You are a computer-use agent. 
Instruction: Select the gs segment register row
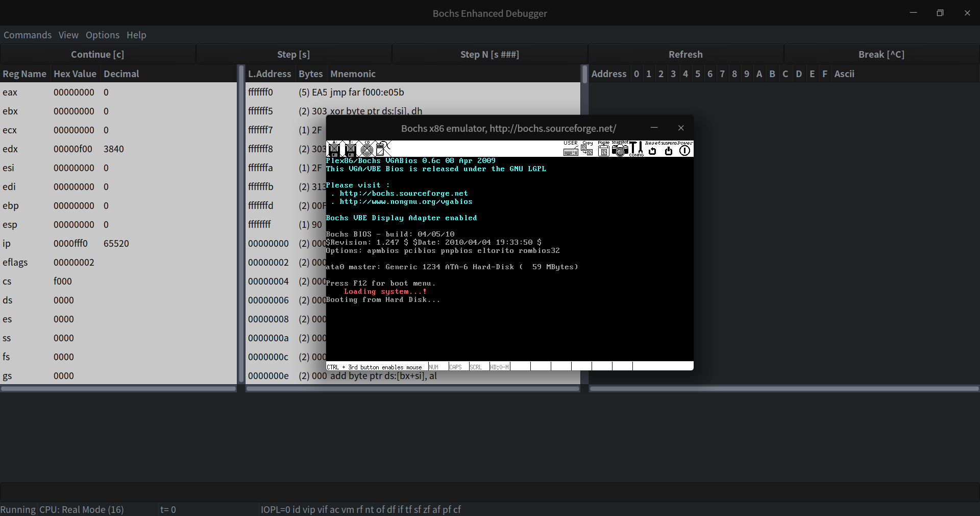pyautogui.click(x=118, y=376)
